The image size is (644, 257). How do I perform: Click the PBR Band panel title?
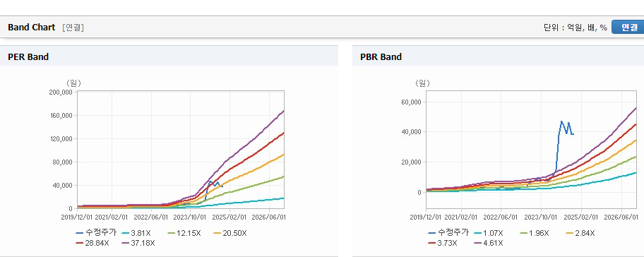tap(381, 57)
